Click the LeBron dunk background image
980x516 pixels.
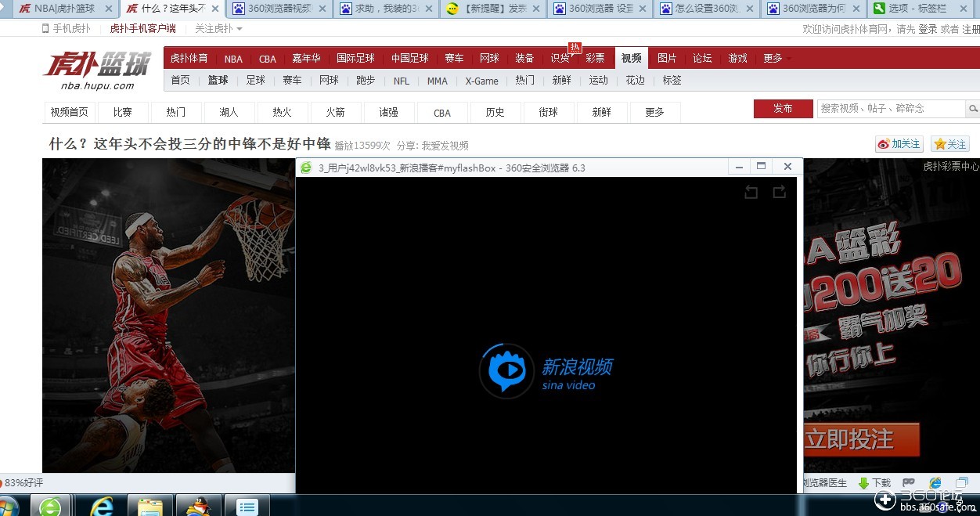pos(168,315)
